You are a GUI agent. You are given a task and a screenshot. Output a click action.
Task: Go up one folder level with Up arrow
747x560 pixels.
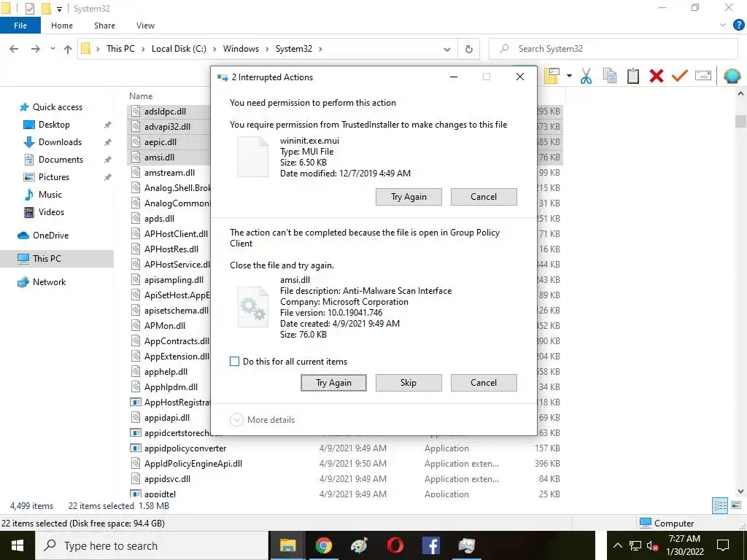pyautogui.click(x=68, y=49)
